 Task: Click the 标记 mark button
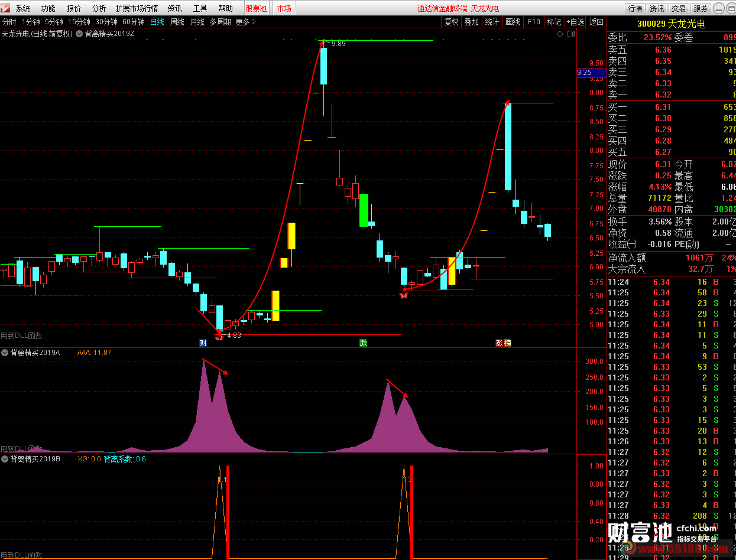554,22
